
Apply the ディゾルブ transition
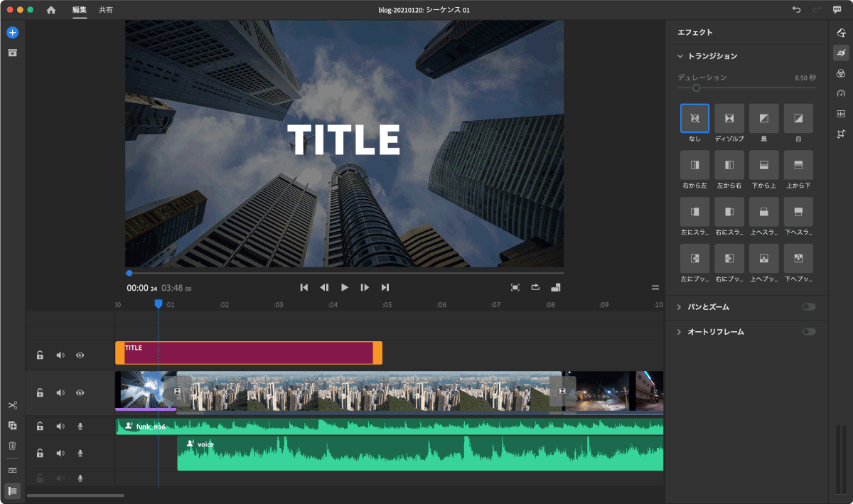pyautogui.click(x=729, y=119)
